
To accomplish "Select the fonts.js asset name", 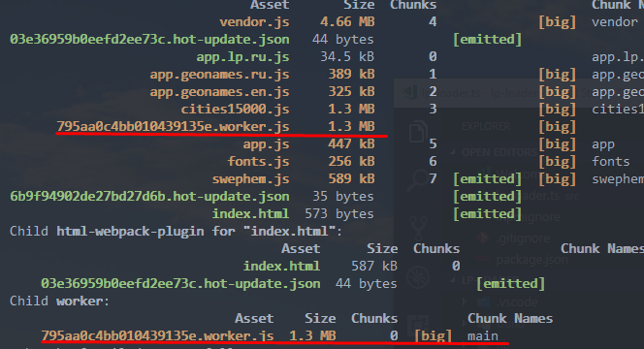I will pyautogui.click(x=258, y=162).
